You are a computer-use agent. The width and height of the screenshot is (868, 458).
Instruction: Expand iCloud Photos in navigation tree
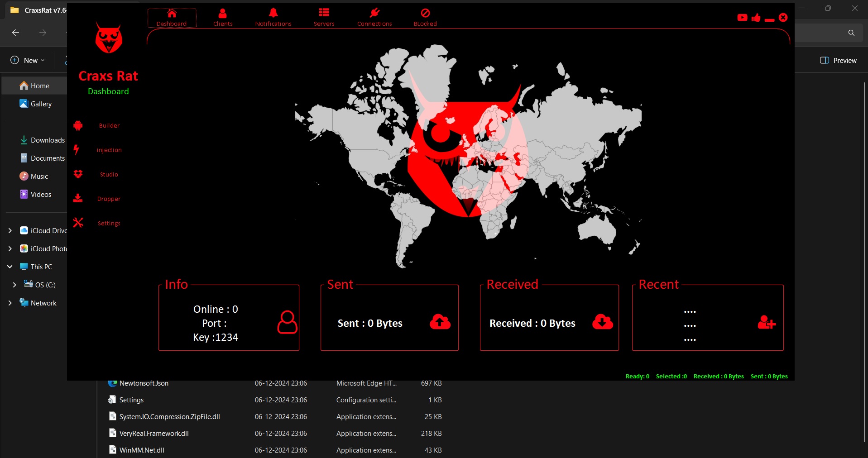[x=10, y=248]
